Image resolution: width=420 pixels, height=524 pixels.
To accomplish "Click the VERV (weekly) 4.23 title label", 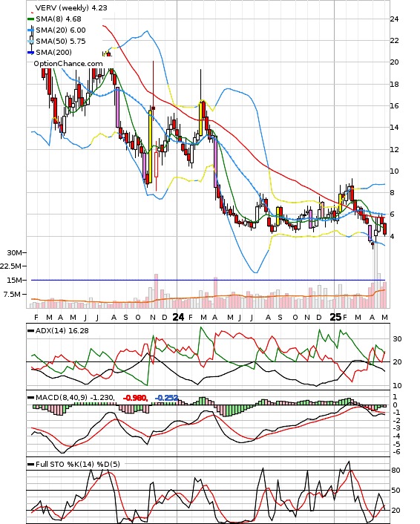I will point(71,7).
